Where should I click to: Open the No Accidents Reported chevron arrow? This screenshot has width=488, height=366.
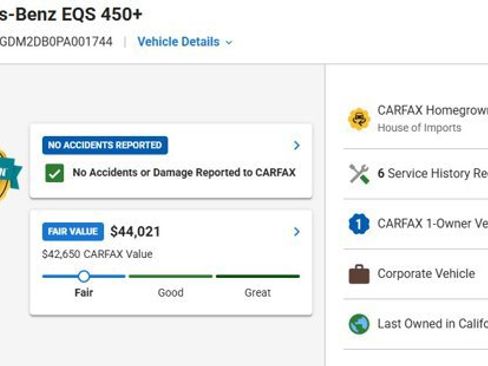[x=296, y=145]
